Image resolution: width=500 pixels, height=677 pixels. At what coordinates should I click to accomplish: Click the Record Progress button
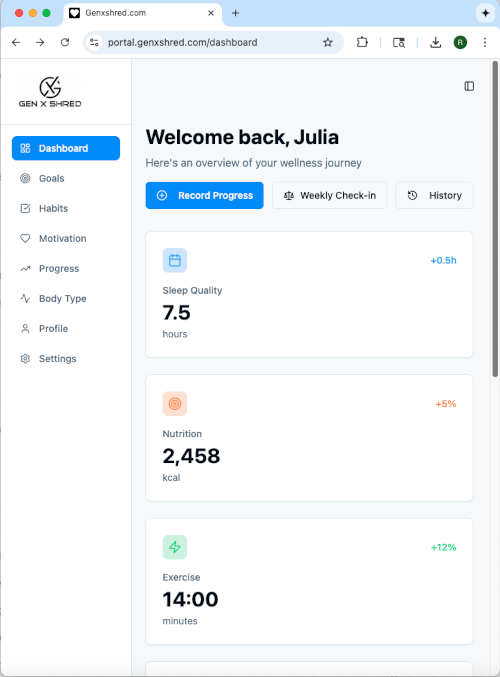pyautogui.click(x=204, y=196)
